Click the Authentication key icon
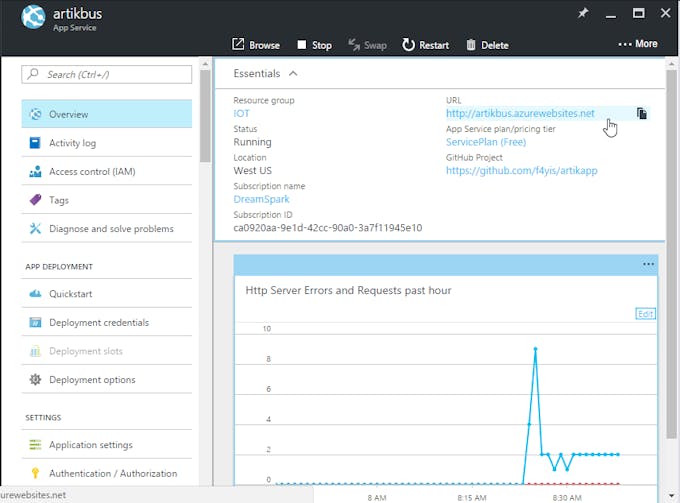Image resolution: width=680 pixels, height=503 pixels. tap(35, 473)
